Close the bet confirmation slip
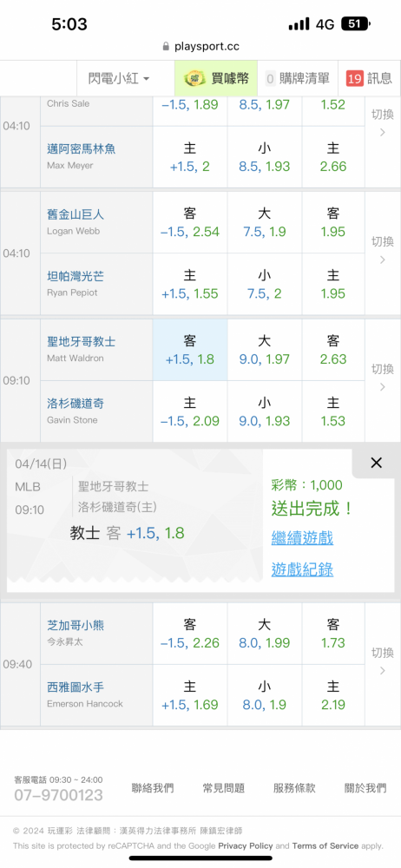The image size is (401, 868). (376, 464)
